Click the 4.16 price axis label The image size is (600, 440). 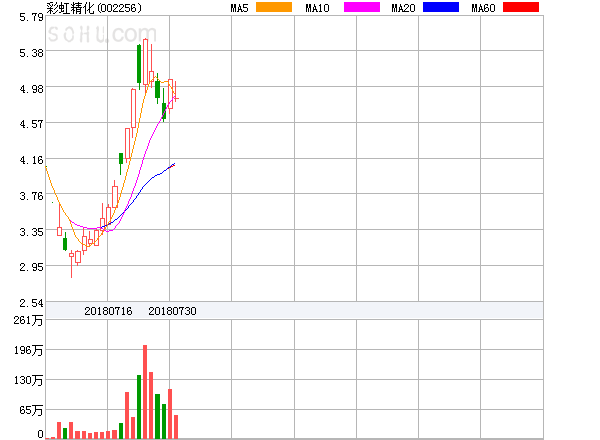pos(31,160)
